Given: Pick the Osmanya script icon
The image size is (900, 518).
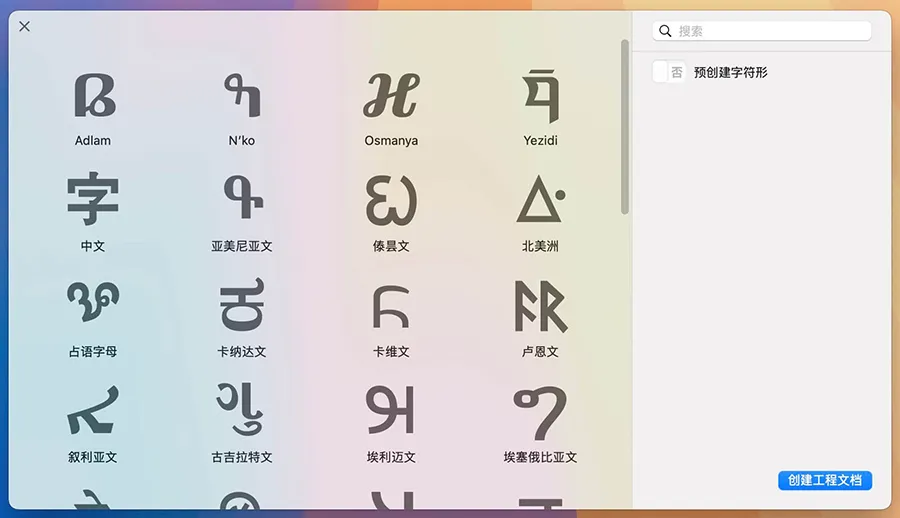Looking at the screenshot, I should coord(390,96).
